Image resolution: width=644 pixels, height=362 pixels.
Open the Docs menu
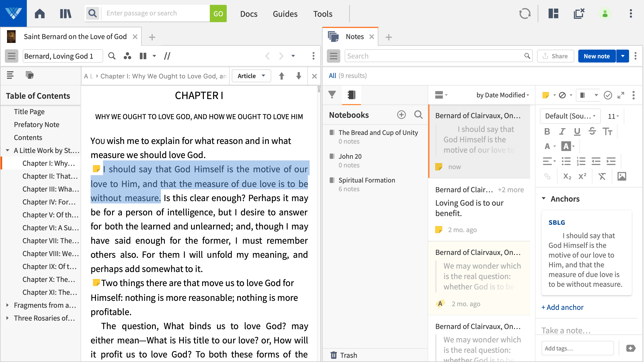[x=249, y=14]
